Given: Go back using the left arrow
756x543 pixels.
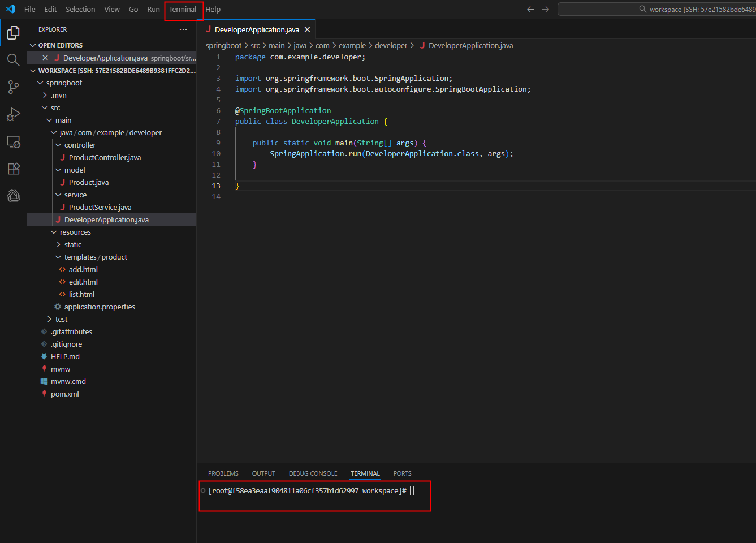Looking at the screenshot, I should tap(530, 9).
